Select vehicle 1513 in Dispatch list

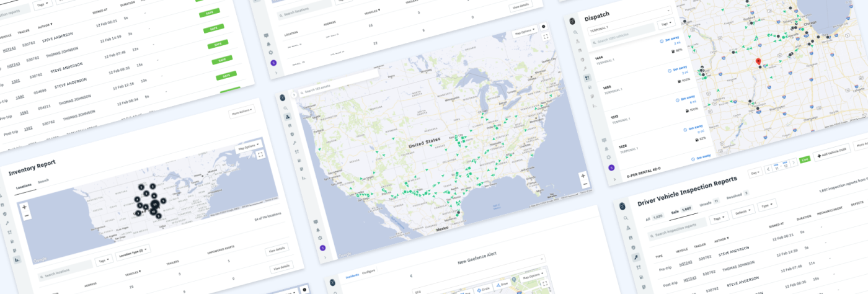(x=654, y=115)
